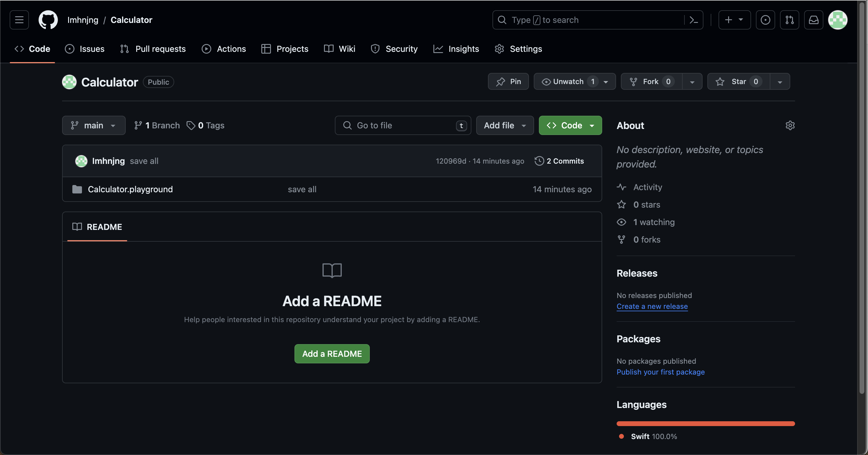
Task: Open the Calculator.playground folder
Action: pos(130,189)
